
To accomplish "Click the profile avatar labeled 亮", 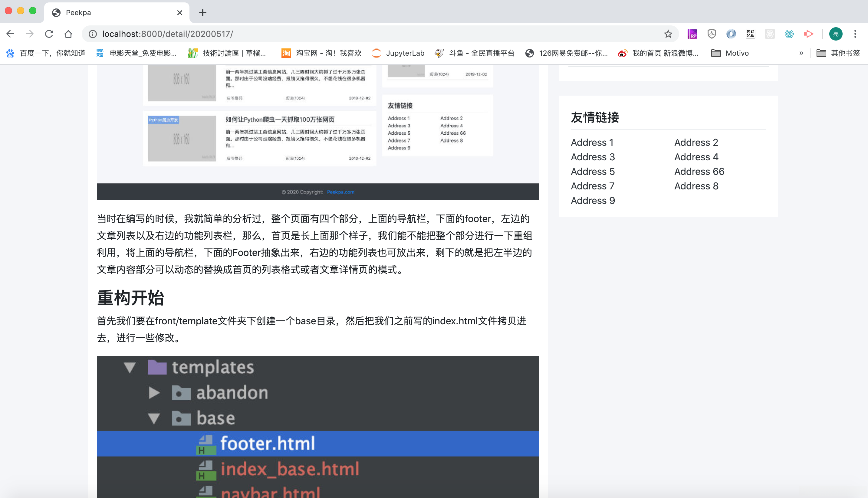I will coord(836,34).
